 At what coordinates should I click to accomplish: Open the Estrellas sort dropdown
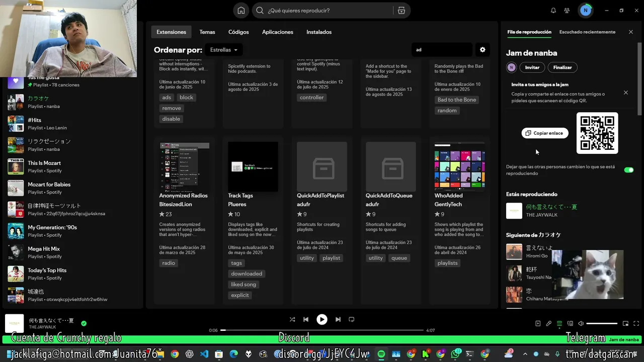tap(224, 50)
